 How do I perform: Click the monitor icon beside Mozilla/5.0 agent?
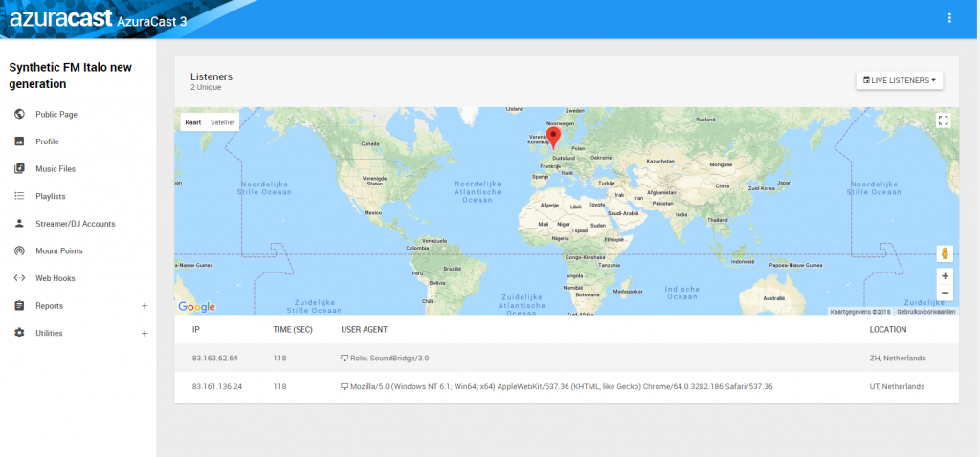344,386
